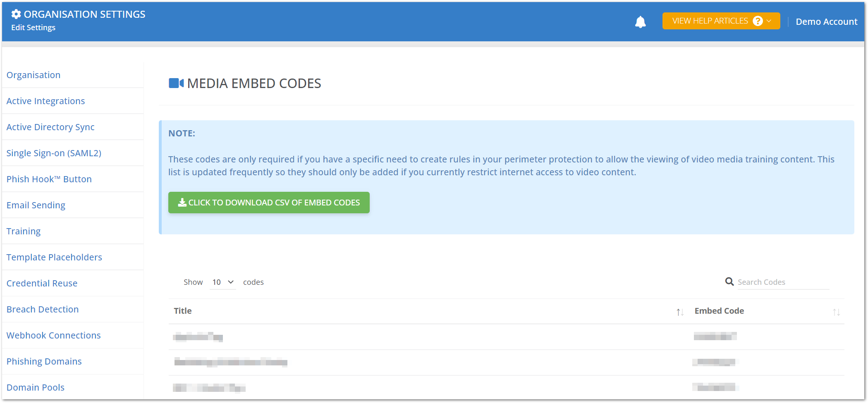Select Webhook Connections from the sidebar
The image size is (868, 403).
pos(53,335)
